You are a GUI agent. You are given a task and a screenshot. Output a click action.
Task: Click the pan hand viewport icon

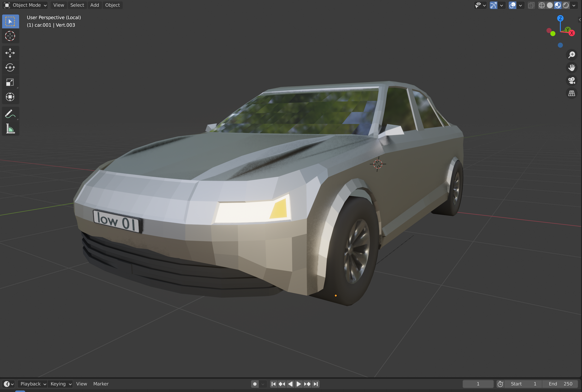click(x=571, y=67)
